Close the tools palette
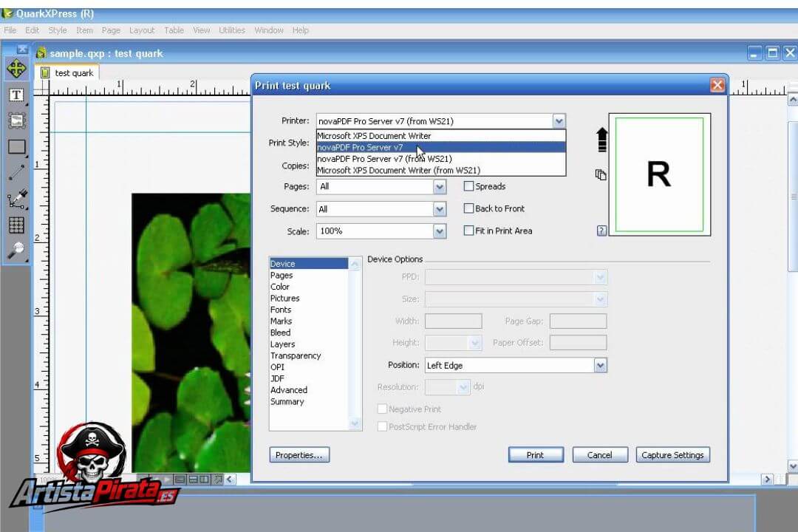Image resolution: width=798 pixels, height=532 pixels. (x=22, y=49)
